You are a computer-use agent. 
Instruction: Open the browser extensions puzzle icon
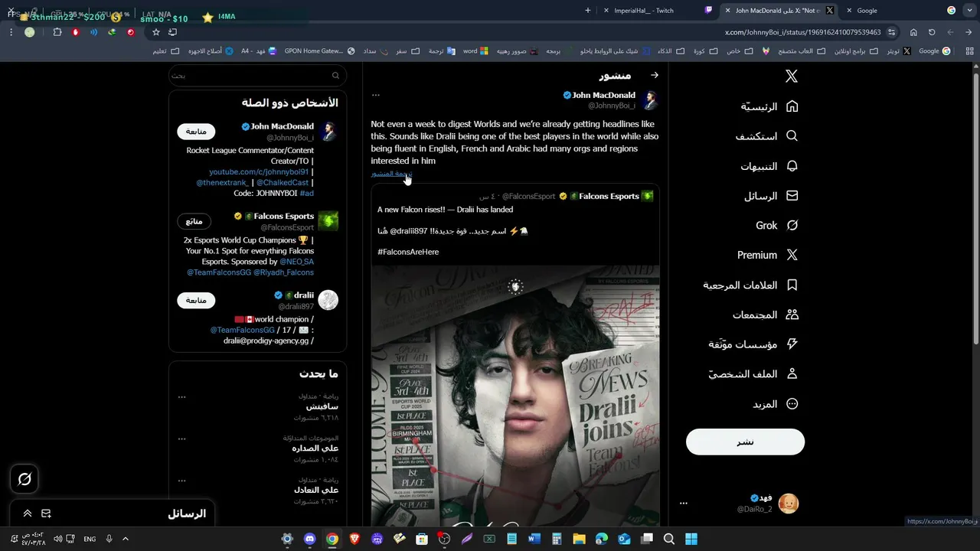57,32
